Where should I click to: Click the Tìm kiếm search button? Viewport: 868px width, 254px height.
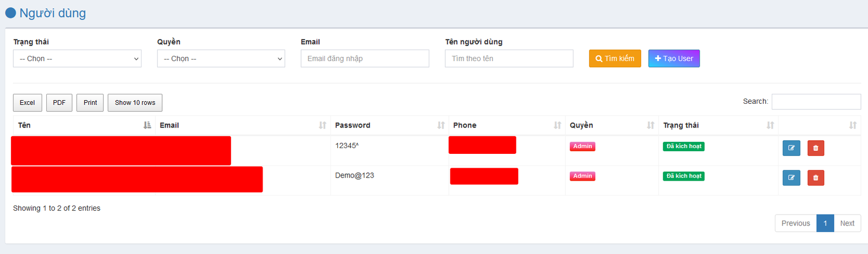[614, 58]
